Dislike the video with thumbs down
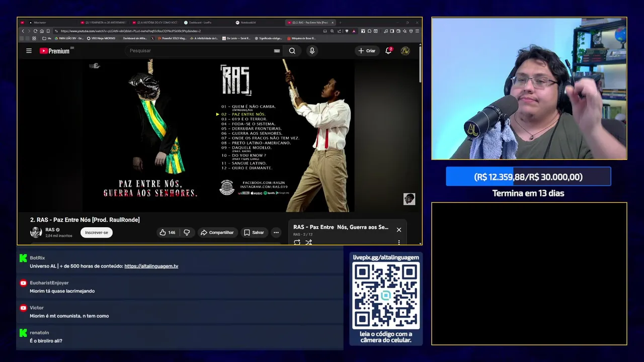 pos(187,232)
